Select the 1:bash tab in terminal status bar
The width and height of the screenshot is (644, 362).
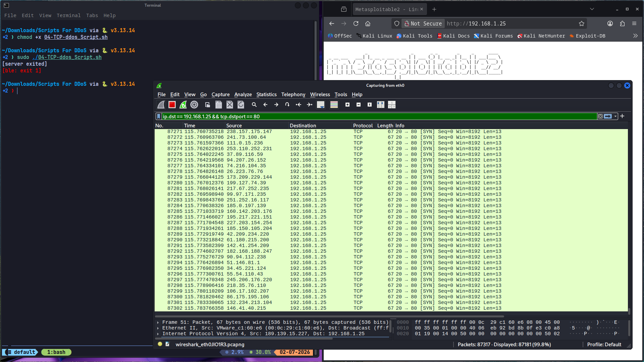[56, 352]
